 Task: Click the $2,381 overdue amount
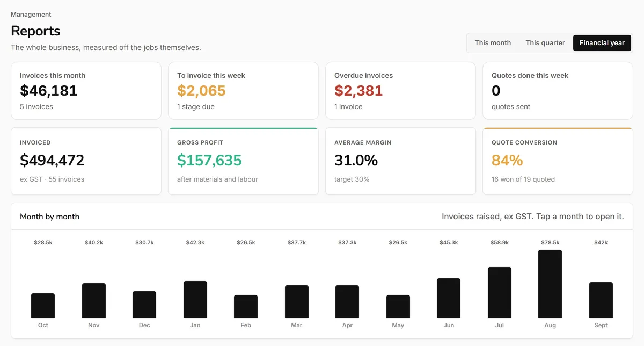pyautogui.click(x=358, y=91)
